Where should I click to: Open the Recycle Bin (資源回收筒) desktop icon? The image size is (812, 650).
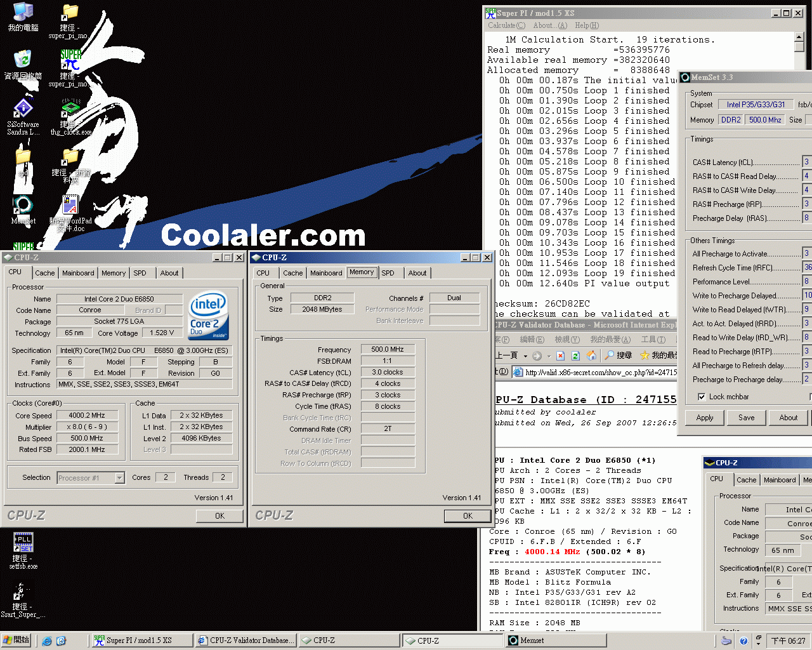click(x=23, y=65)
